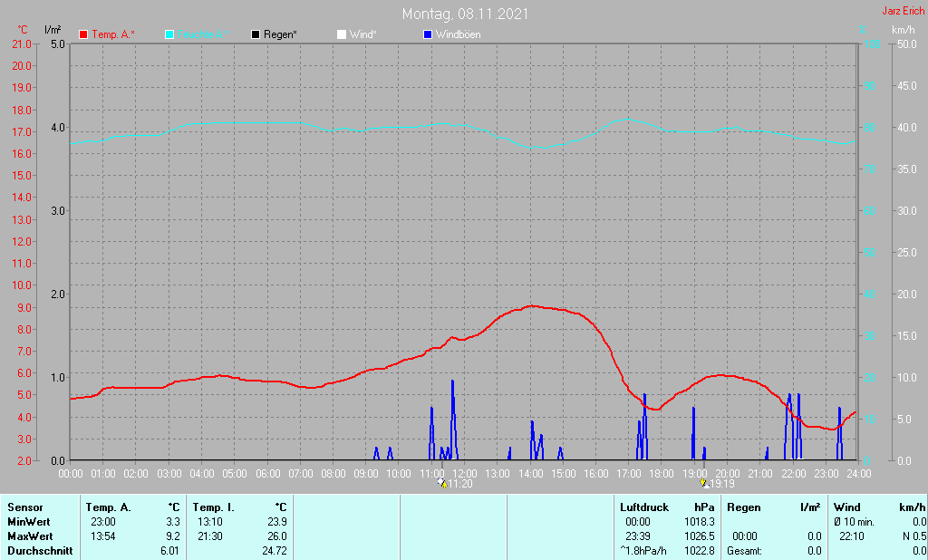
Task: Click the chart title Montag, 08.11.2021
Action: (466, 14)
